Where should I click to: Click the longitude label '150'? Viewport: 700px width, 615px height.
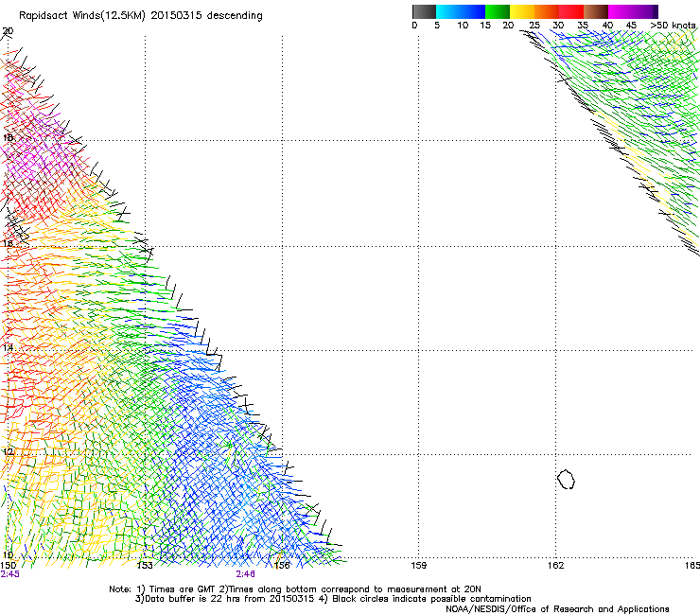tap(8, 565)
